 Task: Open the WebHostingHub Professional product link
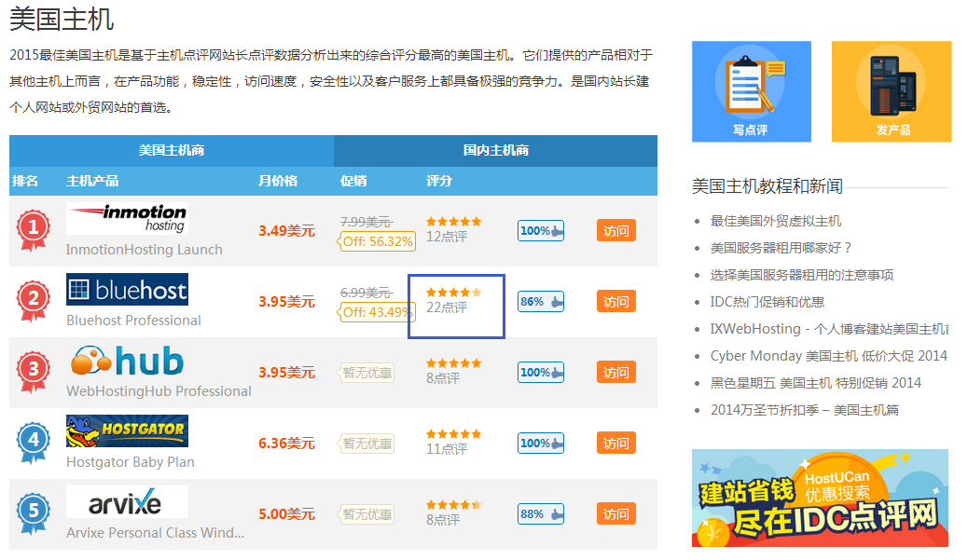pyautogui.click(x=159, y=391)
